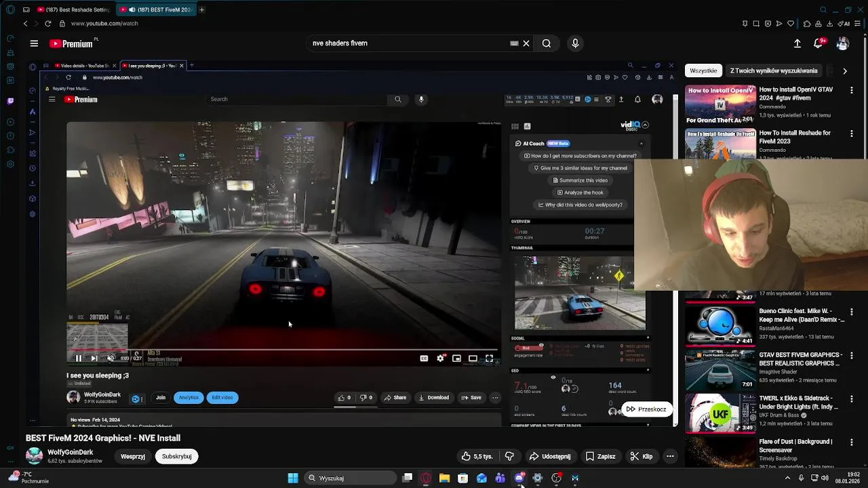
Task: Open the browser tab search magnifier
Action: tap(823, 9)
